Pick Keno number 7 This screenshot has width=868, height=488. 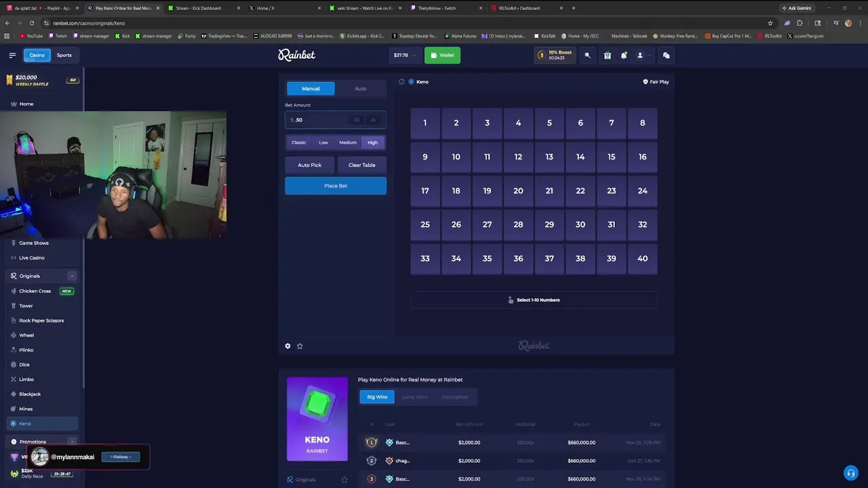pos(612,123)
